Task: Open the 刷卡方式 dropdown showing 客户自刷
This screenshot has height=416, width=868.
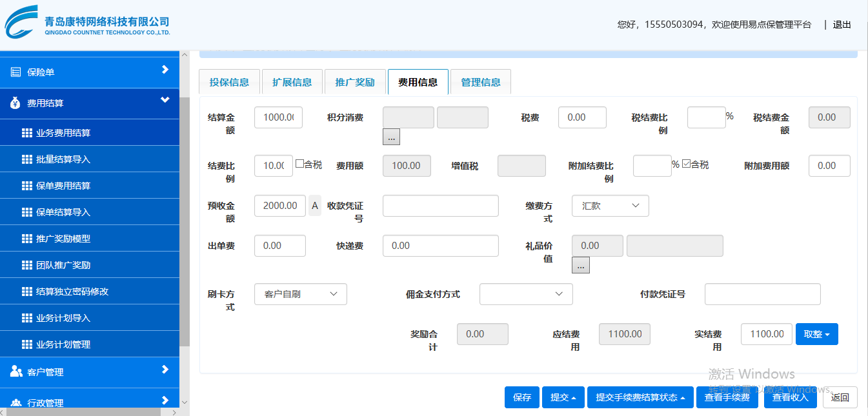Action: (x=301, y=294)
